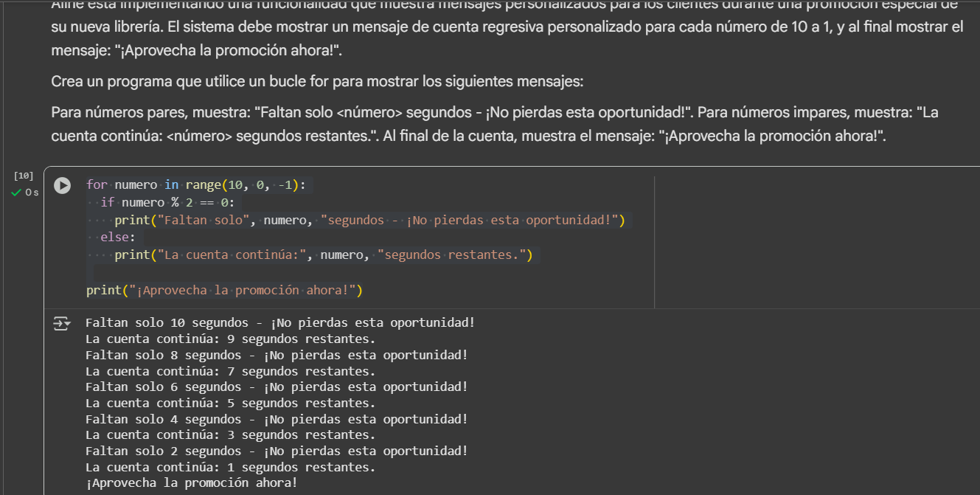Select the ¡Aprovecha la promoción ahora! output text
The image size is (980, 495).
[x=193, y=482]
